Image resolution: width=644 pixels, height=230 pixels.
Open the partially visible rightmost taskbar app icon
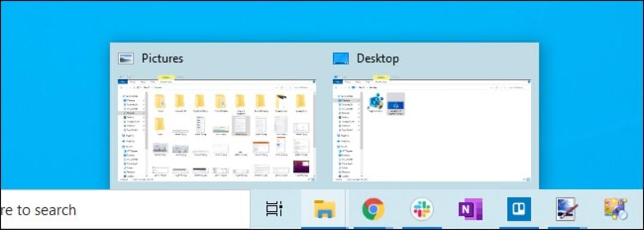[x=615, y=209]
